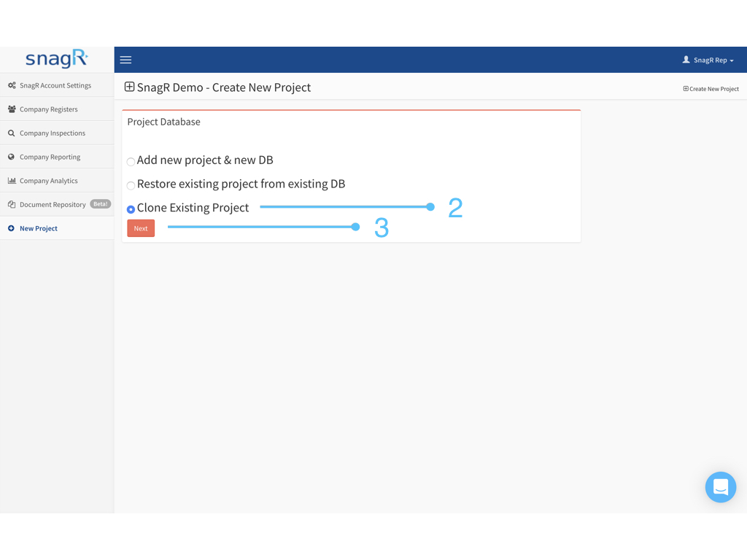This screenshot has width=747, height=560.
Task: Click the Create New Project breadcrumb link
Action: click(x=711, y=89)
